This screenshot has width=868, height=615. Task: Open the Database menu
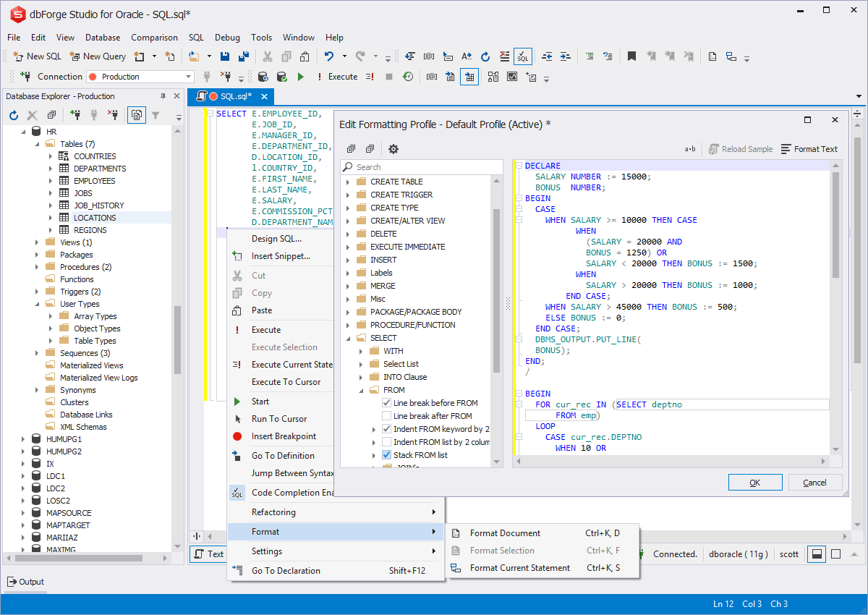point(102,37)
